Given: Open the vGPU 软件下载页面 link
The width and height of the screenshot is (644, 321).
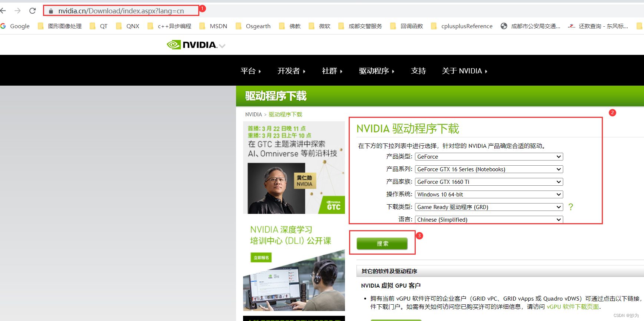Looking at the screenshot, I should [x=573, y=307].
